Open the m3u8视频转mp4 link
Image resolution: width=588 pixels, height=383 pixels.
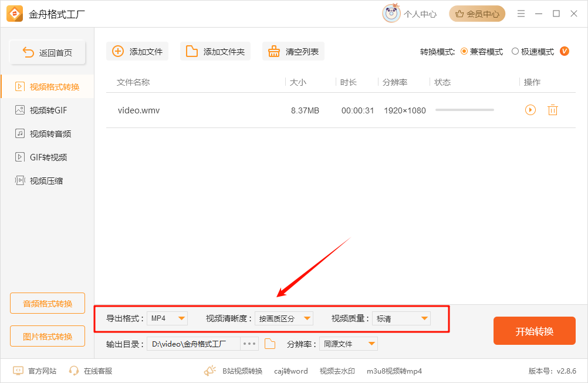click(x=394, y=371)
